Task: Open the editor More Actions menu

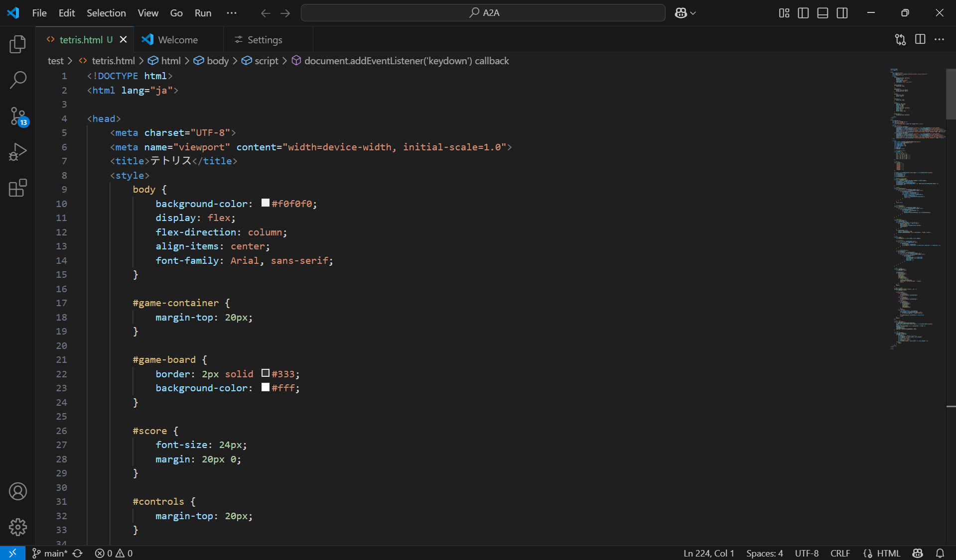Action: 940,39
